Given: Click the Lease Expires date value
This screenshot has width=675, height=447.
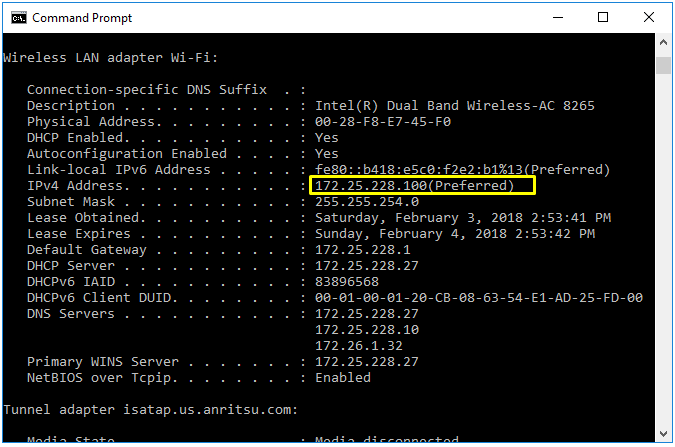Looking at the screenshot, I should click(x=454, y=234).
